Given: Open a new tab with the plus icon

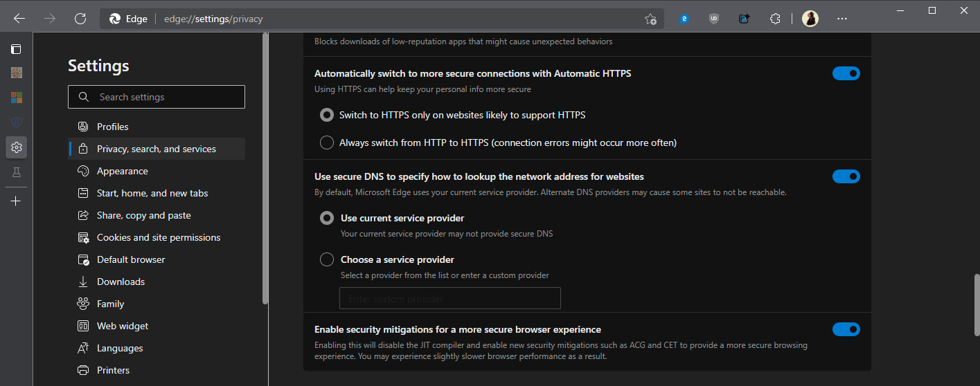Looking at the screenshot, I should pyautogui.click(x=17, y=201).
